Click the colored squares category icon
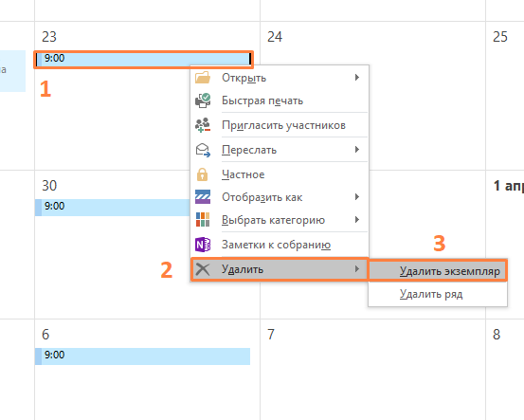 click(x=203, y=220)
